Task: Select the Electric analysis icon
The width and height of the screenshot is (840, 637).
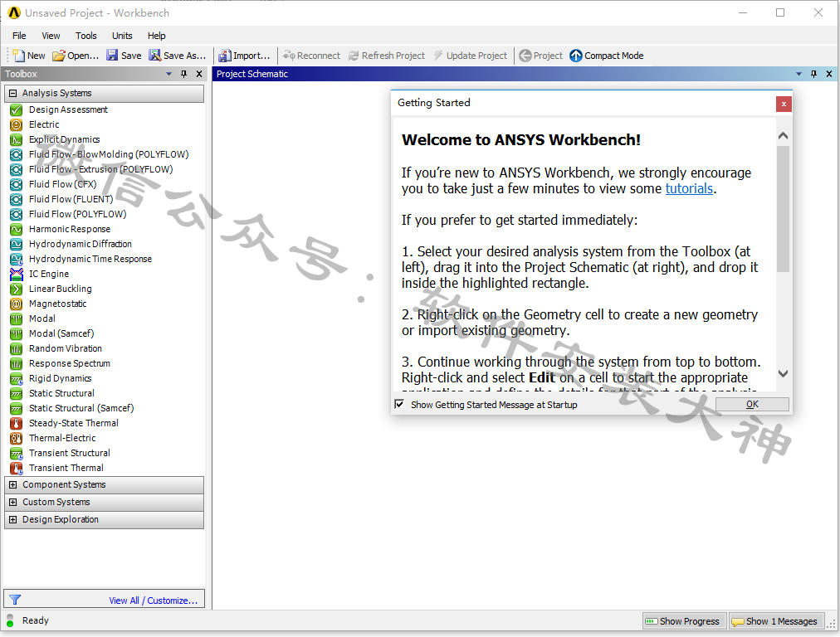Action: pyautogui.click(x=16, y=124)
